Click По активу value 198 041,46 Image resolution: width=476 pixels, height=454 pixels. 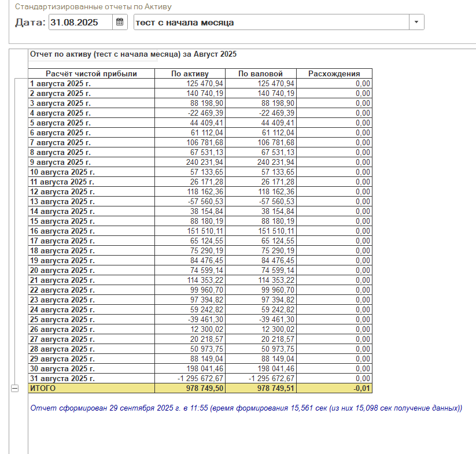point(190,369)
